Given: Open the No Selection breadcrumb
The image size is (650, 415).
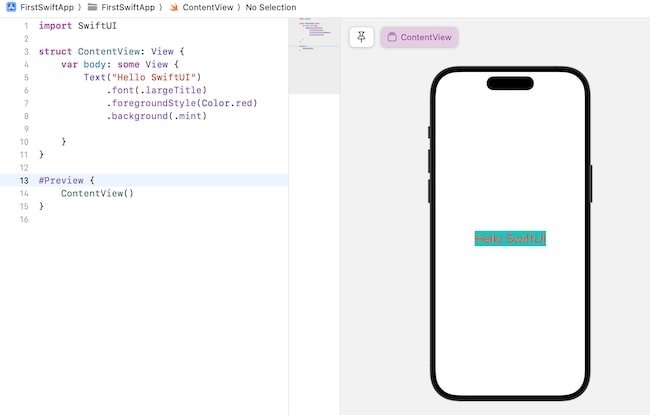Looking at the screenshot, I should (x=271, y=7).
